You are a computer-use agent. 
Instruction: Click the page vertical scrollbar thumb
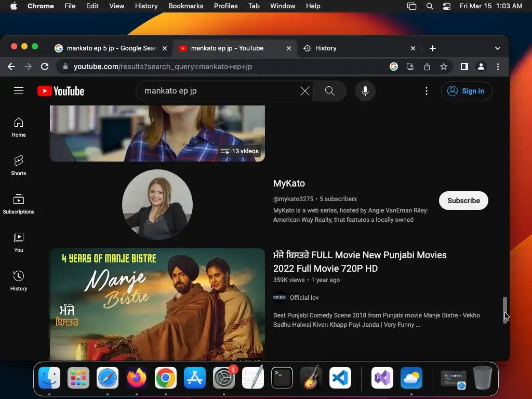click(505, 310)
